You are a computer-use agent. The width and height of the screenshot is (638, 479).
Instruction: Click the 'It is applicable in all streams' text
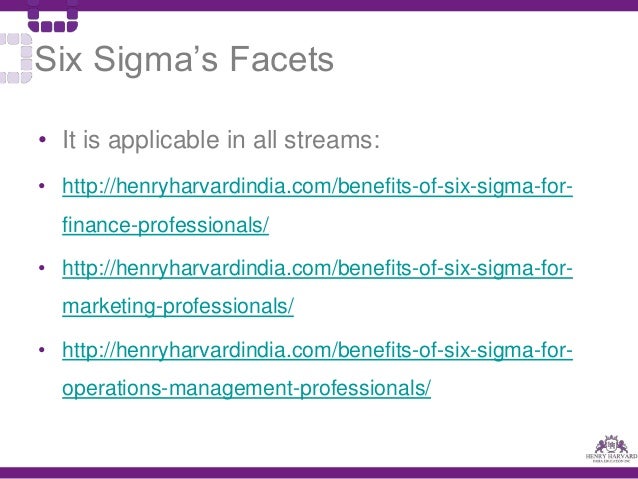(221, 140)
